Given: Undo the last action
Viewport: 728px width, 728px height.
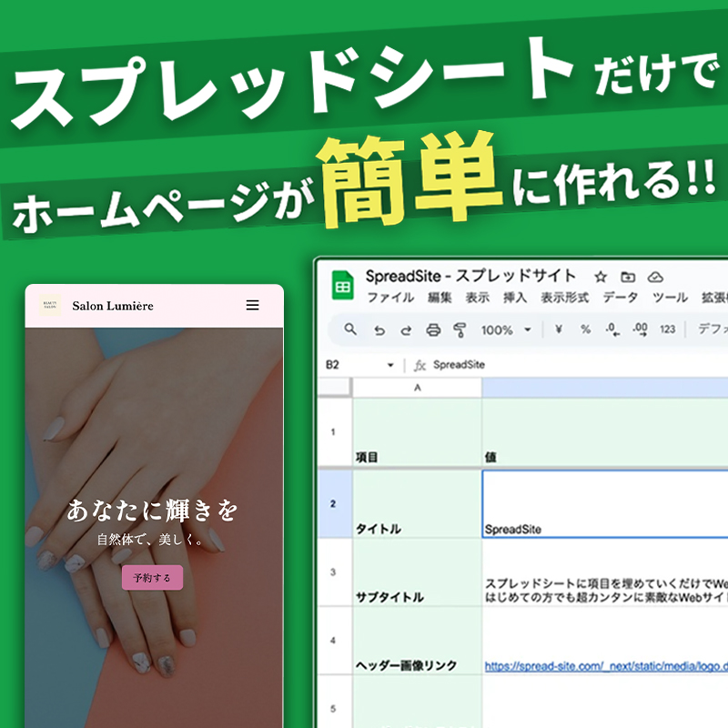Looking at the screenshot, I should [x=379, y=330].
